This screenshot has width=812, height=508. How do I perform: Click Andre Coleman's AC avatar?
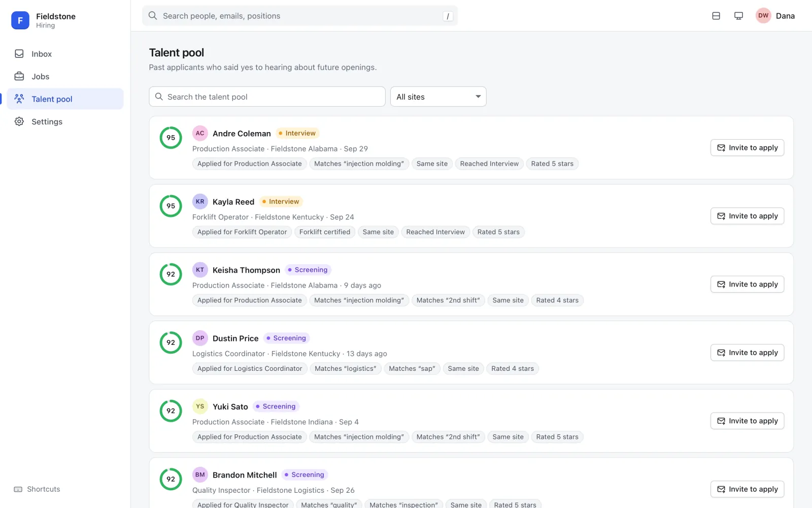[200, 133]
